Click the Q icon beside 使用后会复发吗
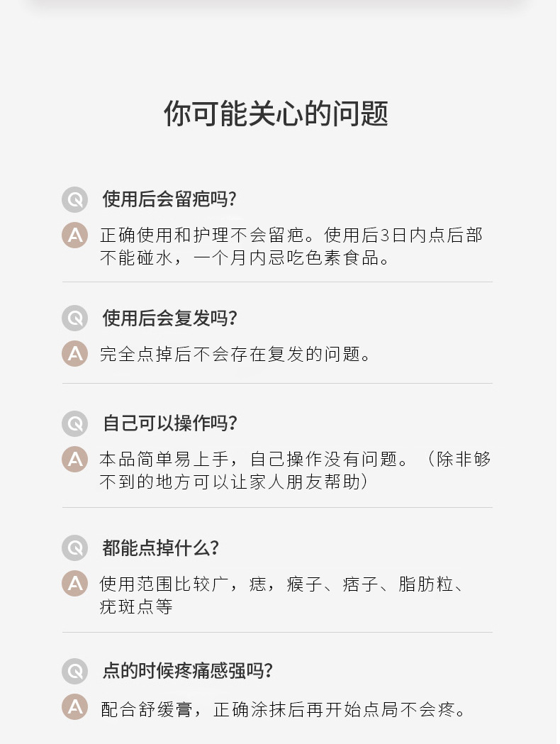The image size is (560, 744). [74, 318]
